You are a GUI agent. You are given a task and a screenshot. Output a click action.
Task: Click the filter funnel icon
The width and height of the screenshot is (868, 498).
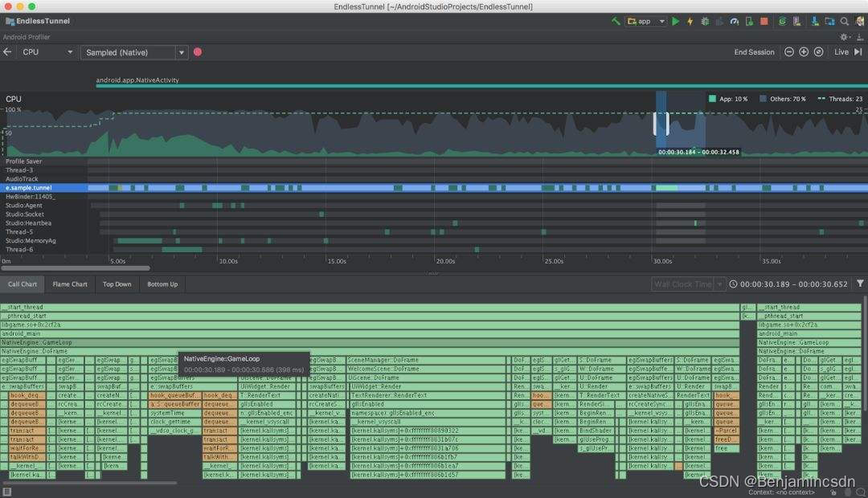(860, 284)
